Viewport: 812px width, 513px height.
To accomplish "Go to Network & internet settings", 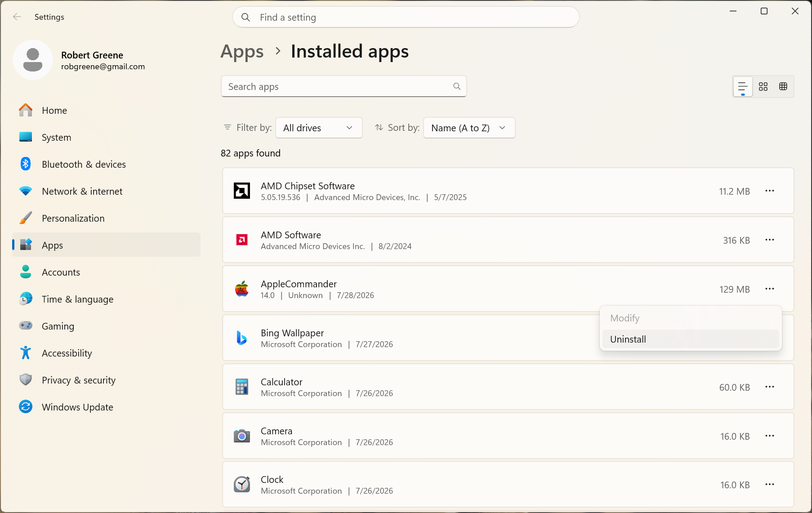I will coord(106,191).
